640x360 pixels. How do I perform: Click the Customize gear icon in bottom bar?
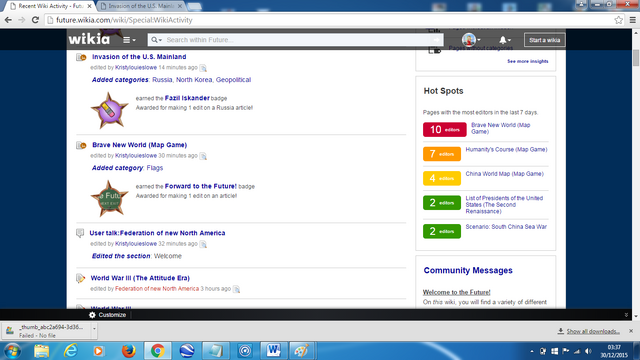pos(92,315)
